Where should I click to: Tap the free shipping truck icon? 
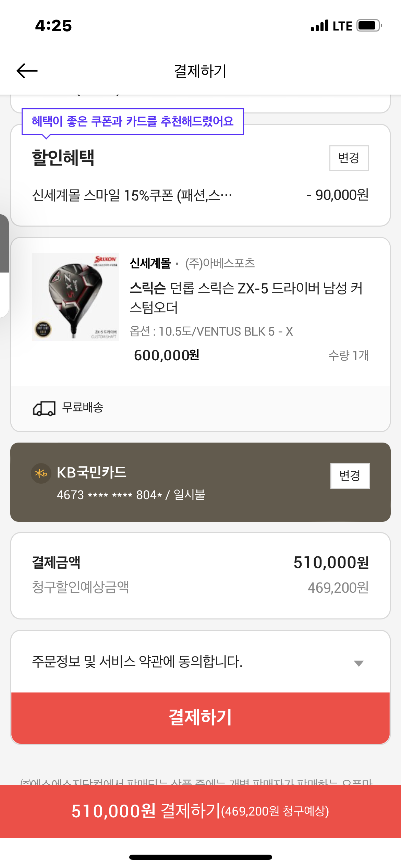[44, 408]
